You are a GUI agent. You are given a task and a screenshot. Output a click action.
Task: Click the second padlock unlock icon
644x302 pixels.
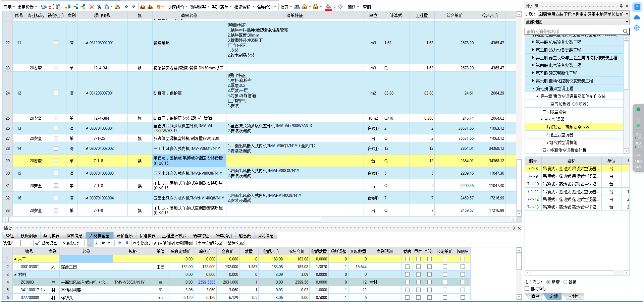(315, 7)
